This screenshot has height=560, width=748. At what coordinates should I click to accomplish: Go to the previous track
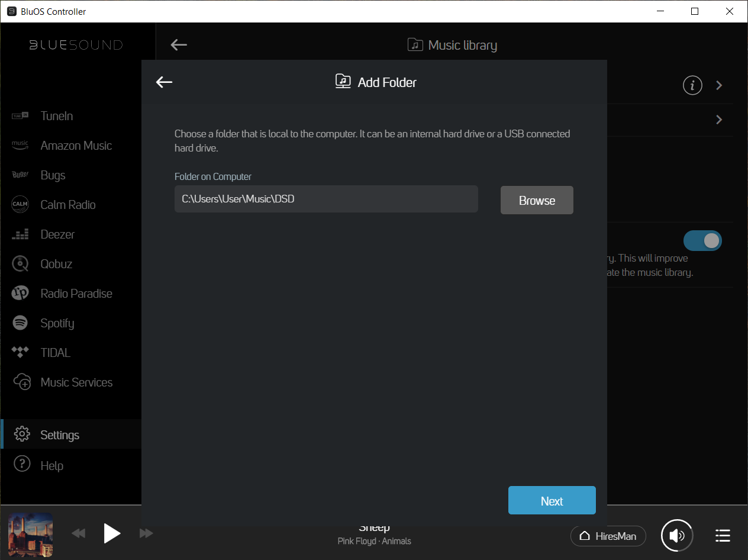pos(79,534)
